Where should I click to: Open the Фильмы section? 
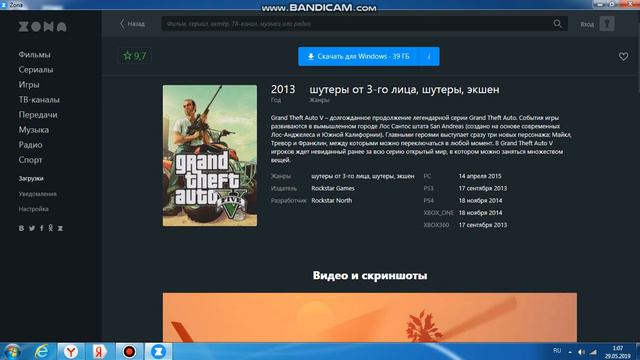34,54
